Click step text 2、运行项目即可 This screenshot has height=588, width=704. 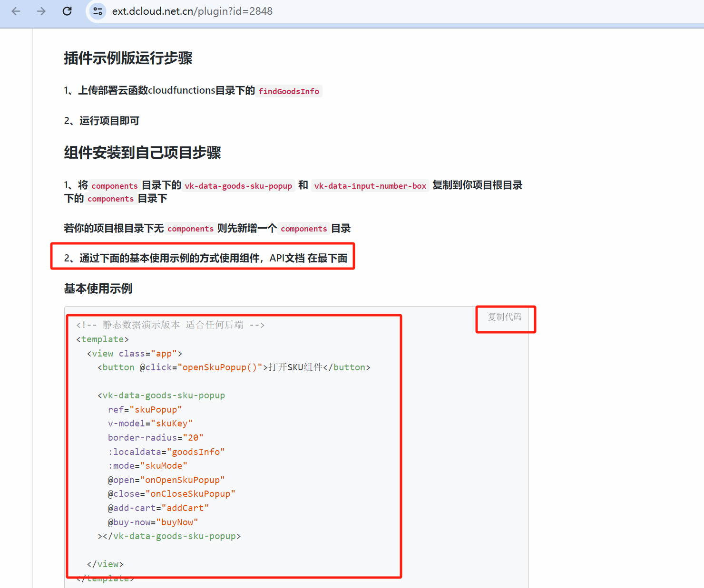click(102, 121)
